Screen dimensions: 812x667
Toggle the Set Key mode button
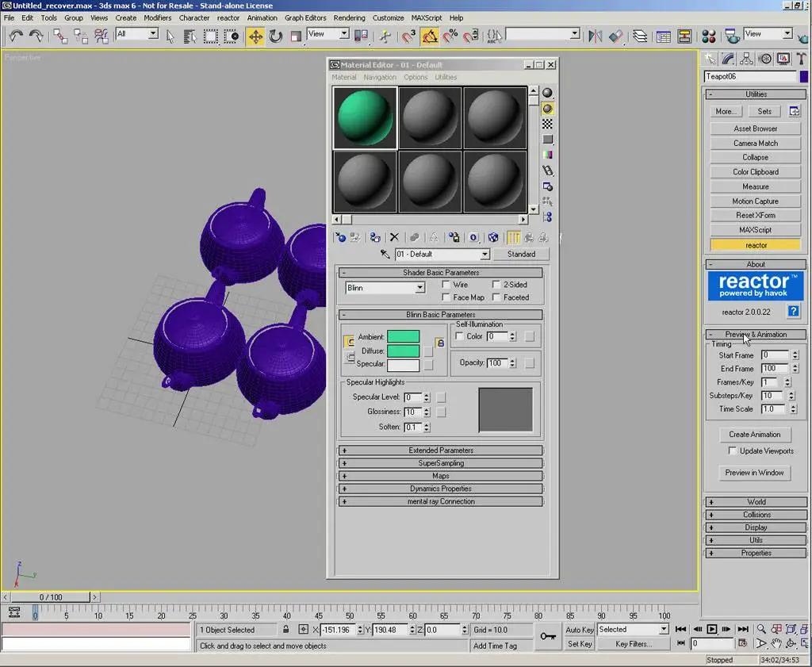tap(580, 644)
